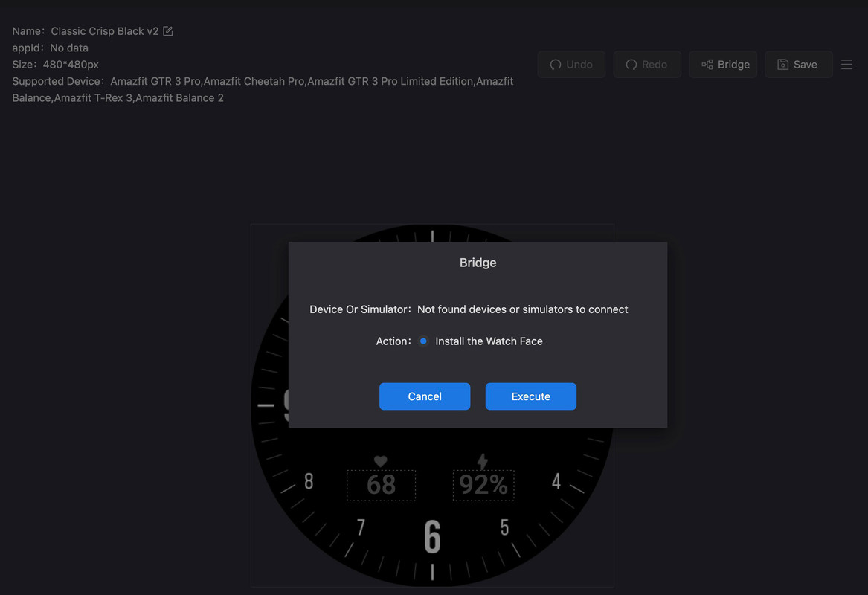Click the 8 numeral on watch dial
Screen dimensions: 868x595
309,481
